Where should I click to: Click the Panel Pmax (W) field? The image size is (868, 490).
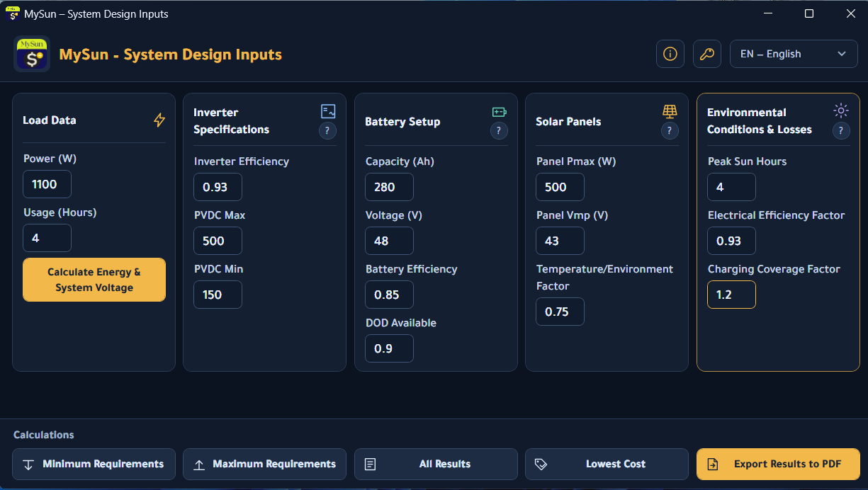click(560, 187)
